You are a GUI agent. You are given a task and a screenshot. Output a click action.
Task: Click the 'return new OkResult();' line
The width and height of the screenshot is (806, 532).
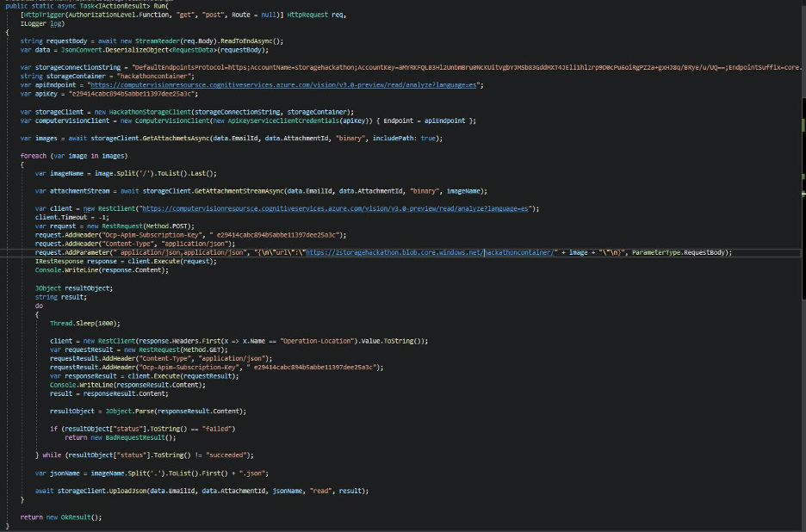pos(60,517)
